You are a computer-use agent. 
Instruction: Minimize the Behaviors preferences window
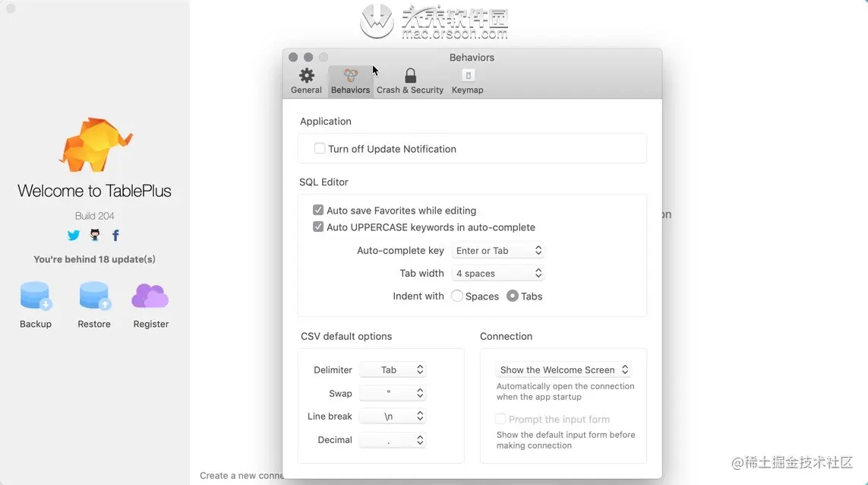[x=308, y=57]
